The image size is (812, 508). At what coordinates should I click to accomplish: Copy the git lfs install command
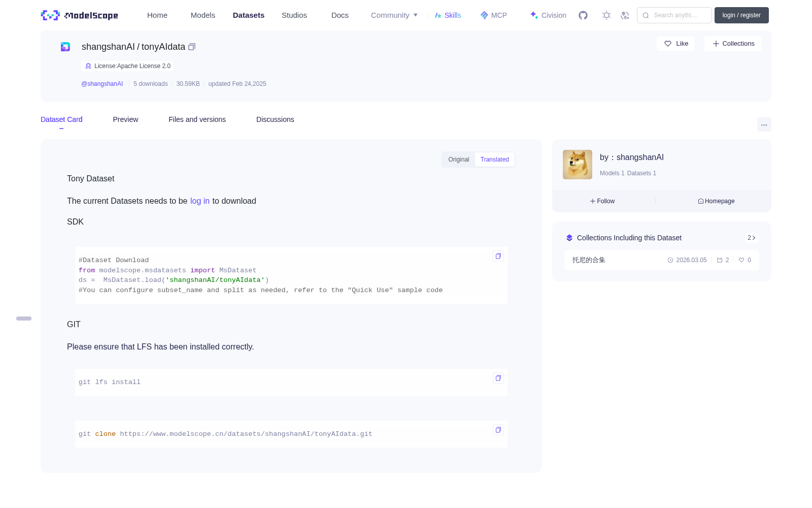pyautogui.click(x=498, y=378)
